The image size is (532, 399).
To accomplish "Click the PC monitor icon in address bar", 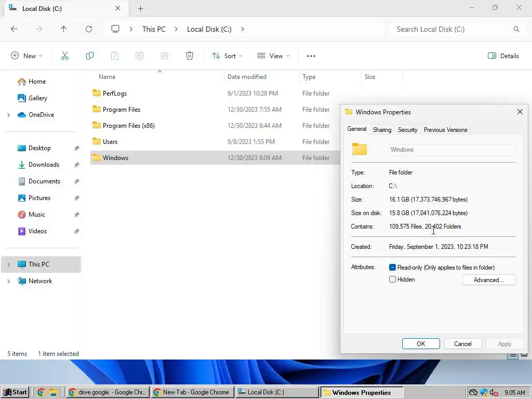I will (x=115, y=29).
